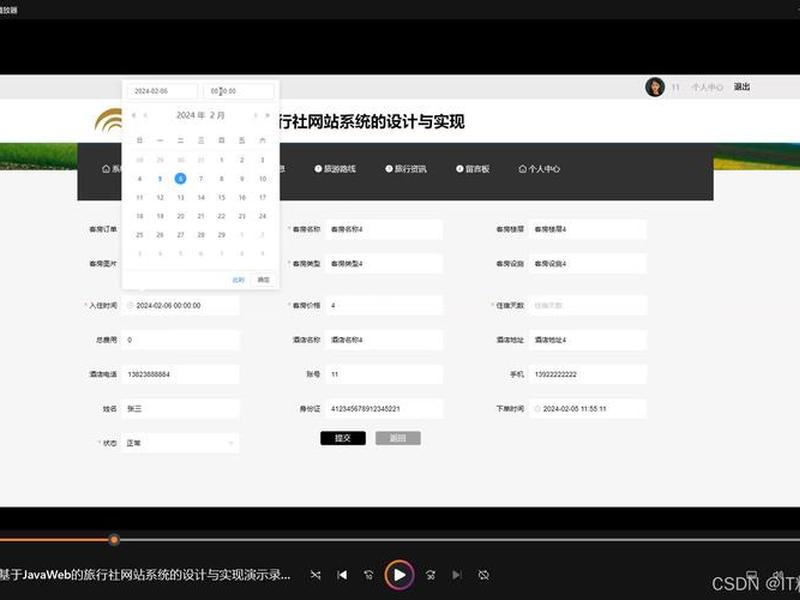The image size is (800, 600).
Task: Click the 客房名称 input field
Action: click(384, 229)
